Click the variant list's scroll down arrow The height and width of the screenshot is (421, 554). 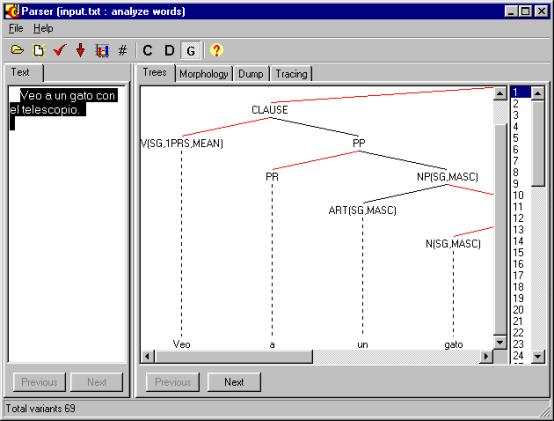538,356
